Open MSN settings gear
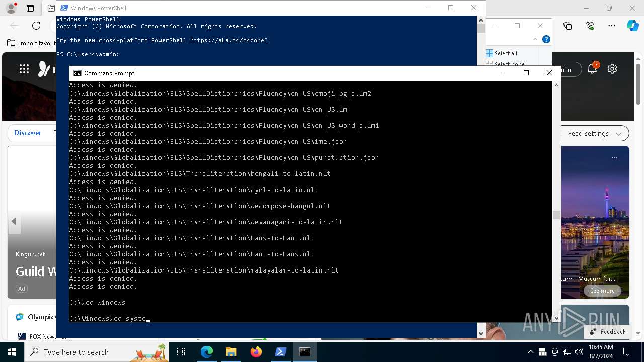 612,69
